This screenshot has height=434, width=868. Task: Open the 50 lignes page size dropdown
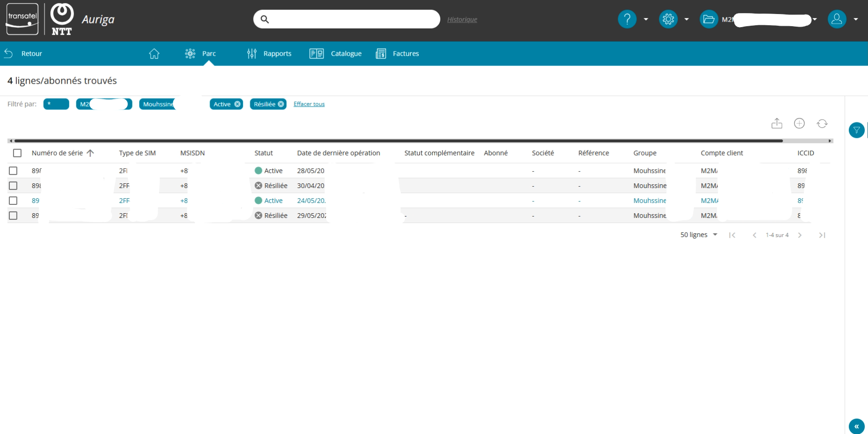(699, 235)
